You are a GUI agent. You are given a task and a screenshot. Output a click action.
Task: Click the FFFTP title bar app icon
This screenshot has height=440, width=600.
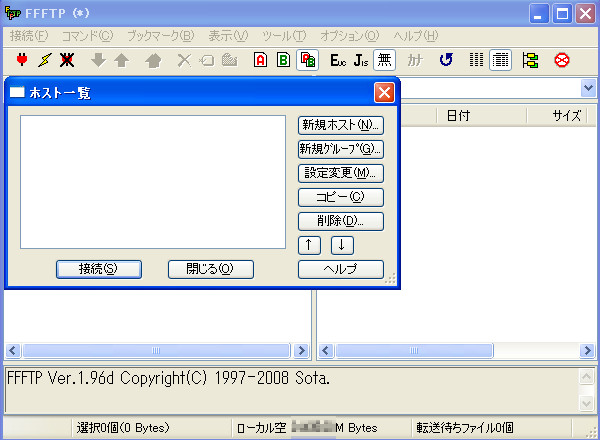(13, 13)
